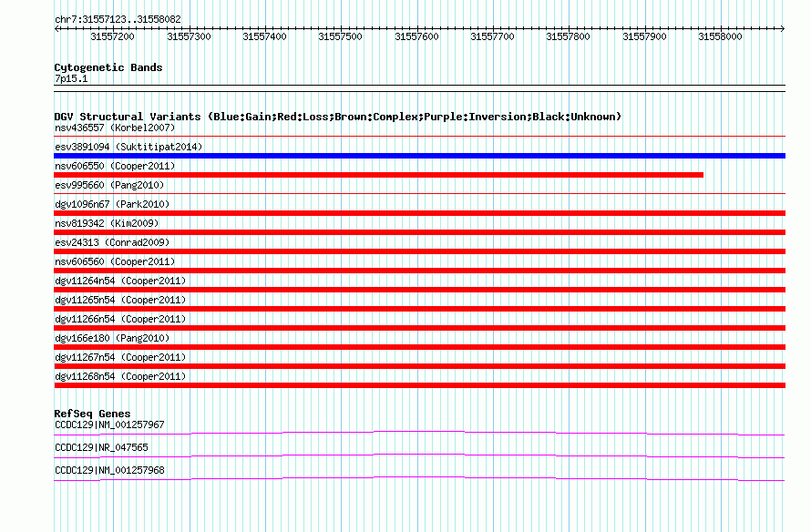Image resolution: width=811 pixels, height=532 pixels.
Task: Click the red loss bar for nsv819342
Action: (x=419, y=232)
